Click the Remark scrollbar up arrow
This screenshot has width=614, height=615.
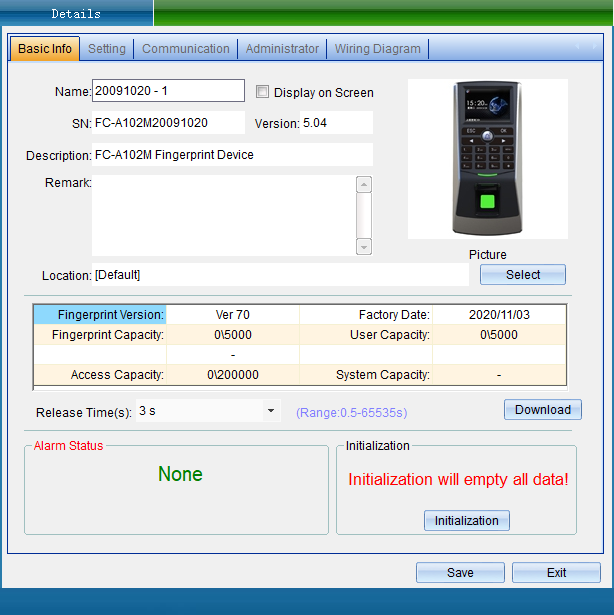click(x=364, y=184)
